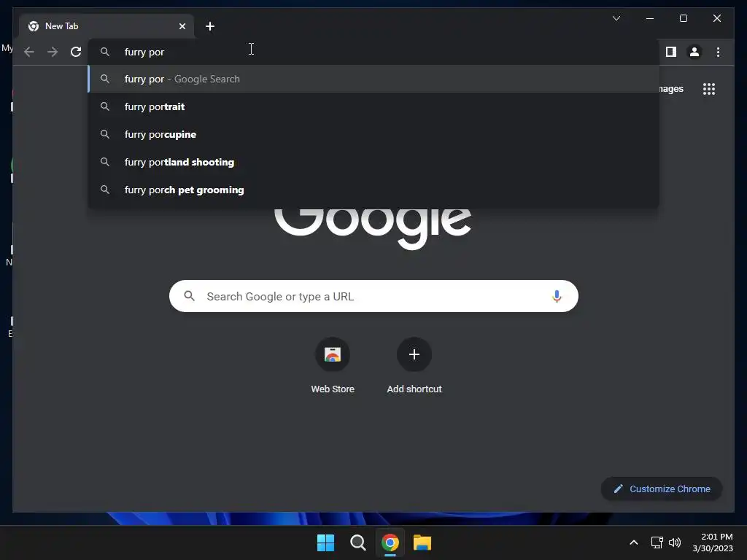Open the Chrome profile avatar
The image size is (747, 560).
pyautogui.click(x=694, y=52)
